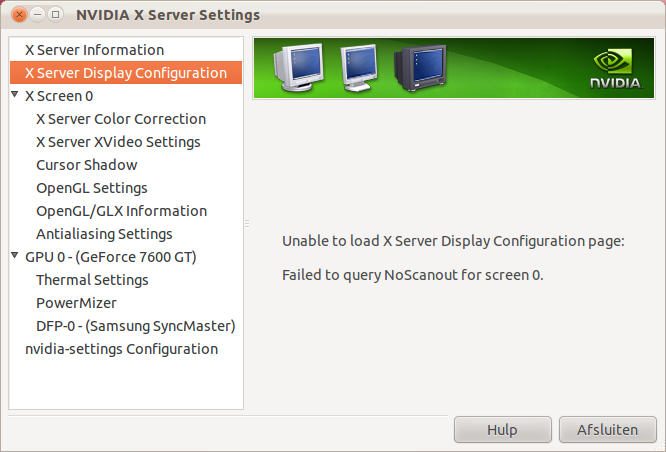Image resolution: width=666 pixels, height=452 pixels.
Task: View Thermal Settings for the GPU
Action: click(x=92, y=280)
